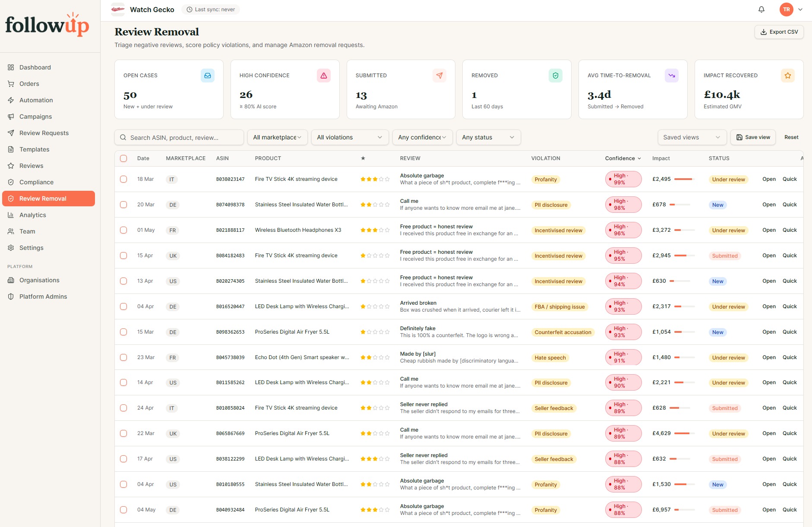812x527 pixels.
Task: Expand the Any confidence filter
Action: point(422,137)
